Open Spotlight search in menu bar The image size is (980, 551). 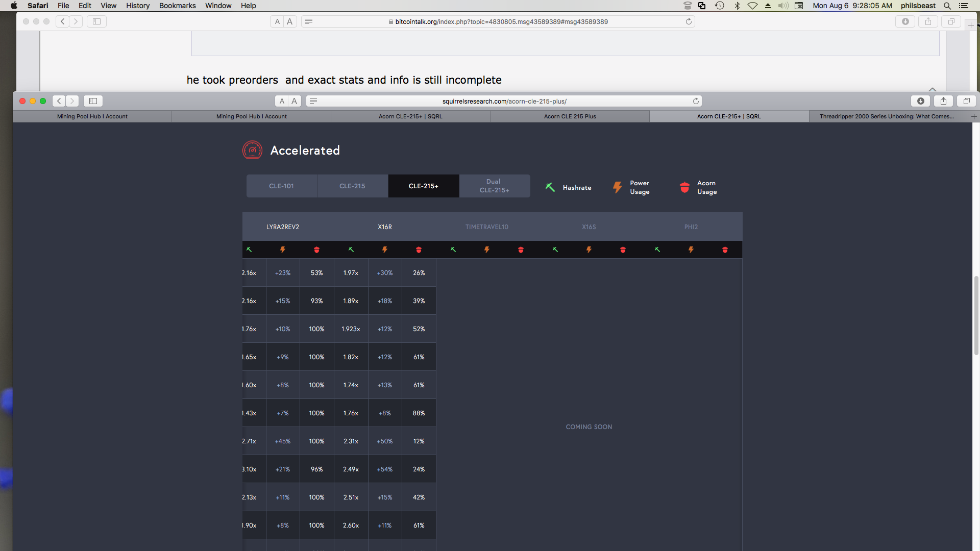pyautogui.click(x=947, y=6)
